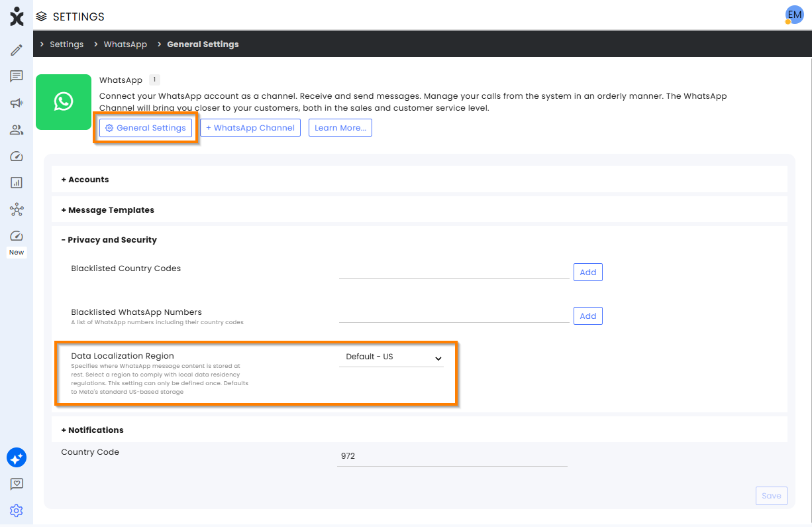Go to Settings in the breadcrumb
This screenshot has height=527, width=812.
pyautogui.click(x=66, y=44)
